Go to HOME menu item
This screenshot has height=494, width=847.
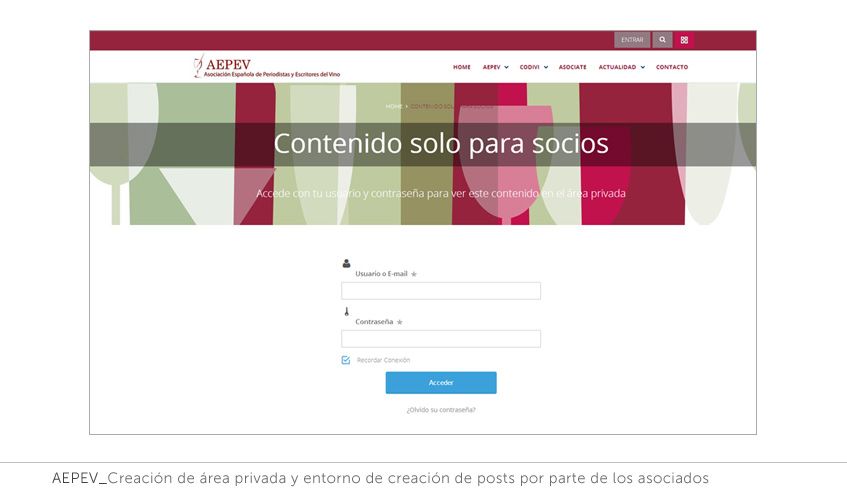pyautogui.click(x=462, y=67)
